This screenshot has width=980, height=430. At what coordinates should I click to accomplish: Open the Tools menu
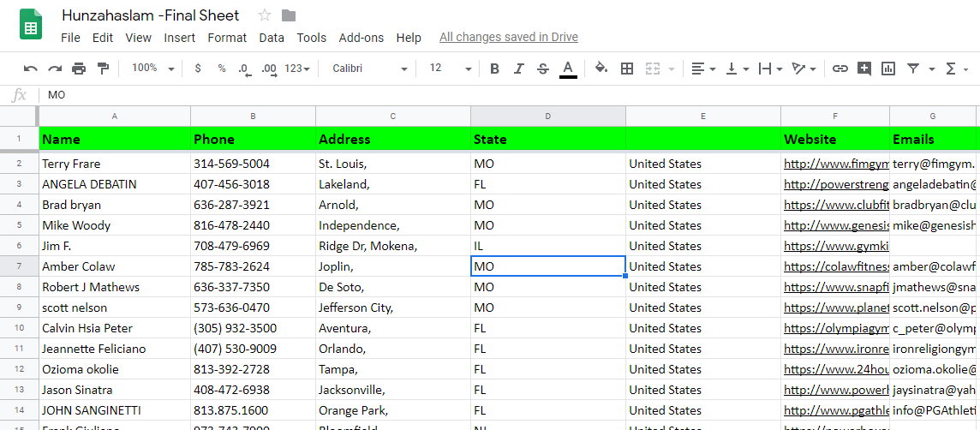pos(311,38)
